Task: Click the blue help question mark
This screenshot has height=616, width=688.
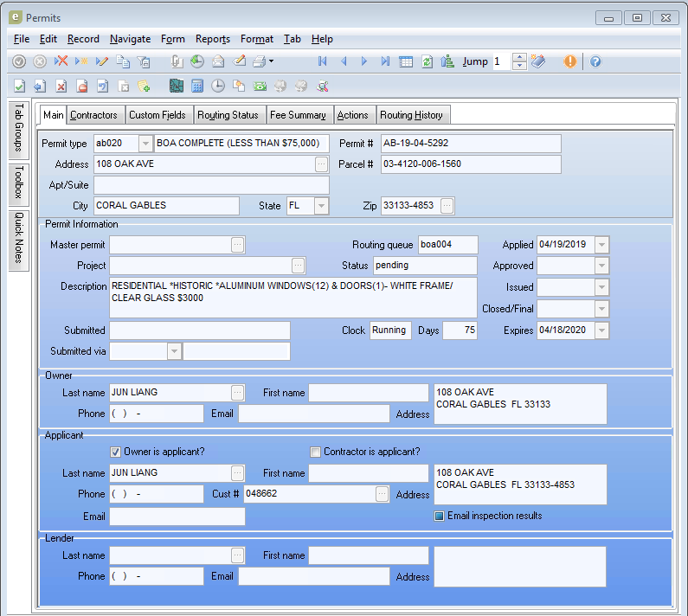Action: click(x=595, y=61)
